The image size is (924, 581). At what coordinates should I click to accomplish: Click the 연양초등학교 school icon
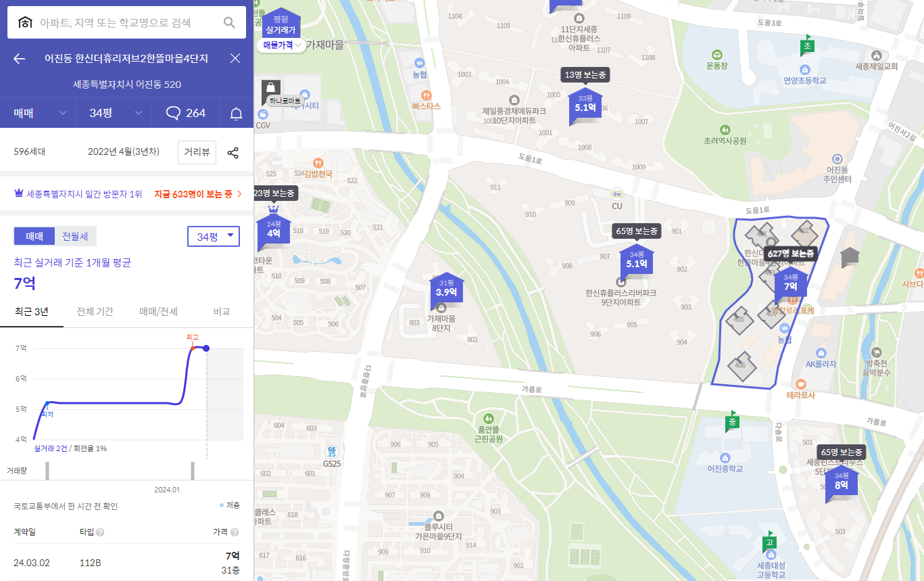(805, 69)
